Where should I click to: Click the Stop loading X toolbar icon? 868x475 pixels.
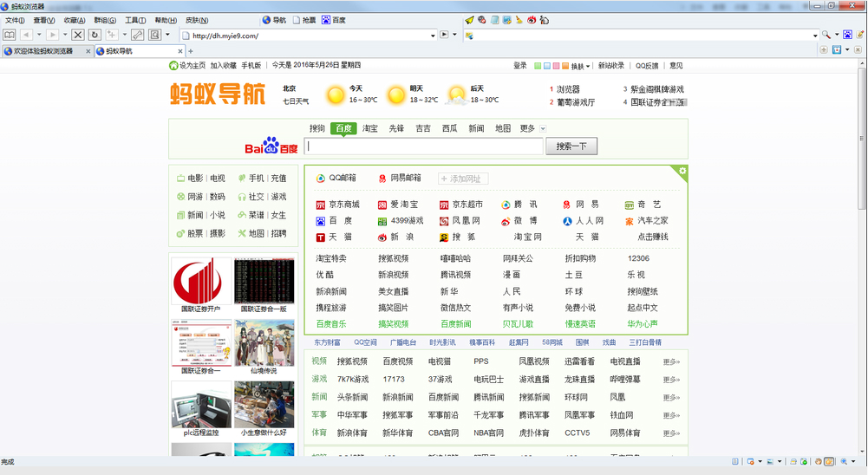click(78, 35)
